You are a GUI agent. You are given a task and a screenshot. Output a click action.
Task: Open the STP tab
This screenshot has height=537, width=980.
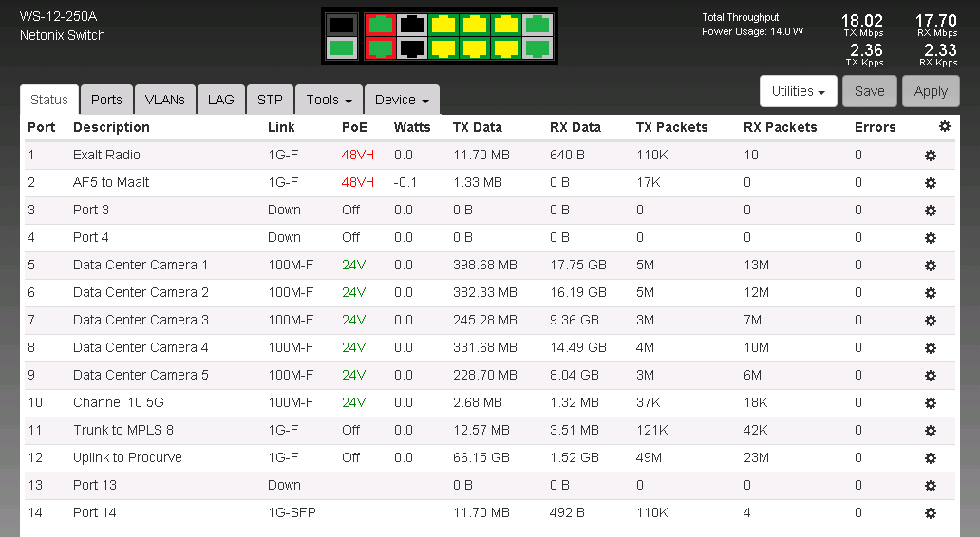270,100
